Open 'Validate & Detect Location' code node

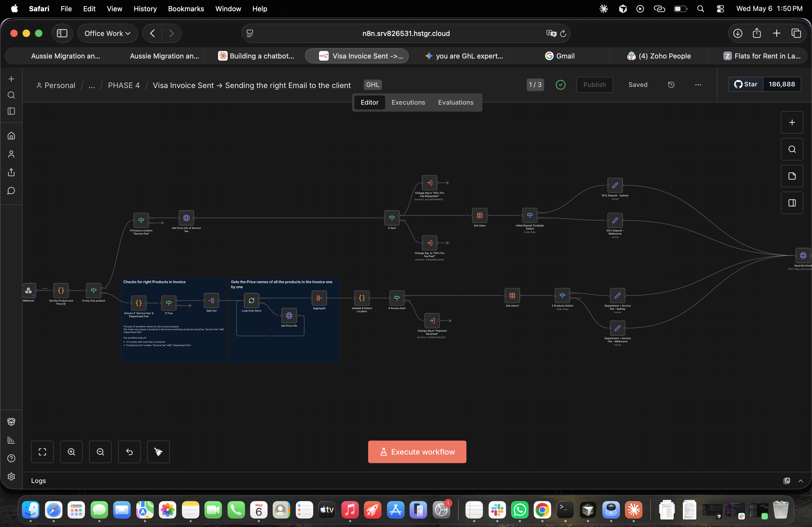[362, 298]
